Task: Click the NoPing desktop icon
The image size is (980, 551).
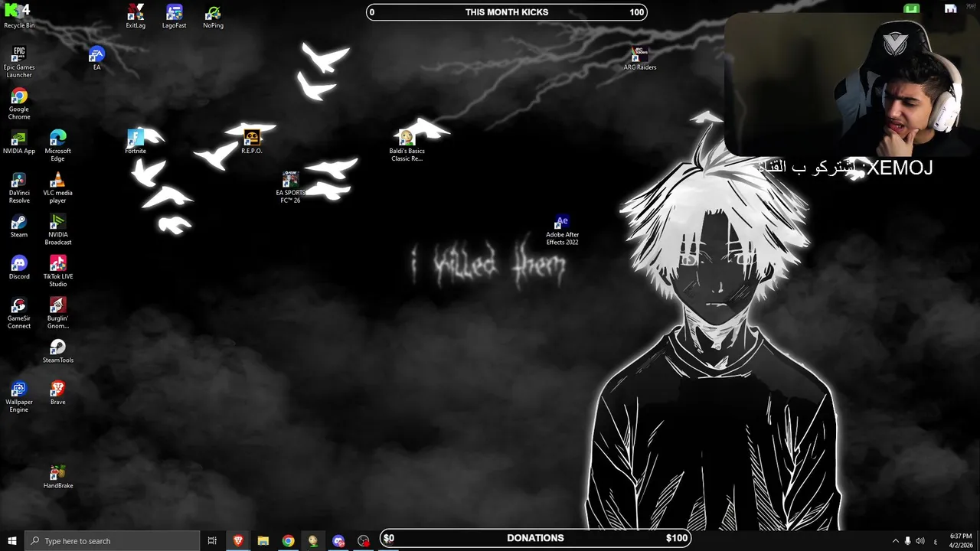Action: [213, 16]
